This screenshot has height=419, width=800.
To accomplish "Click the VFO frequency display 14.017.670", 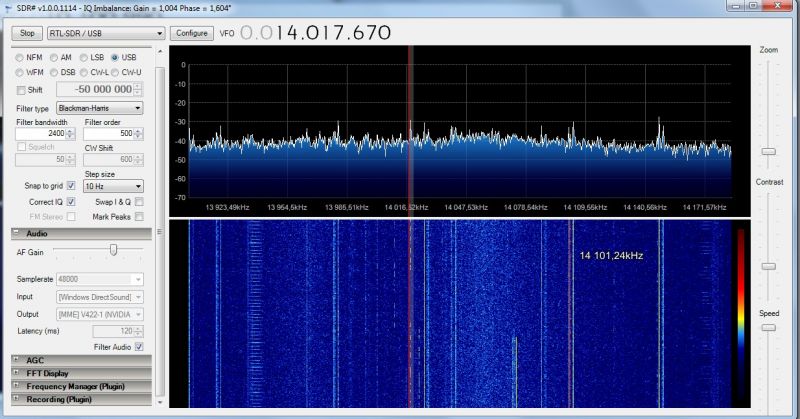I will click(315, 33).
